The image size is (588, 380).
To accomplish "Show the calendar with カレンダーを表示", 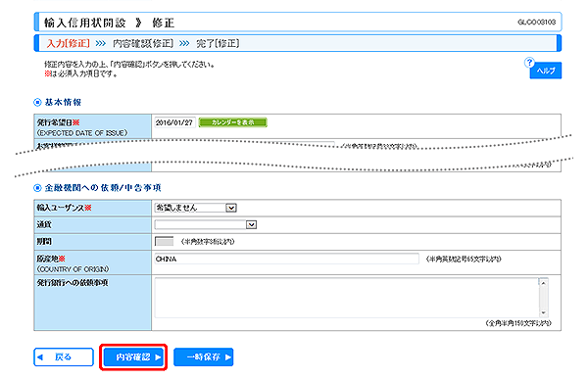I will [x=232, y=122].
